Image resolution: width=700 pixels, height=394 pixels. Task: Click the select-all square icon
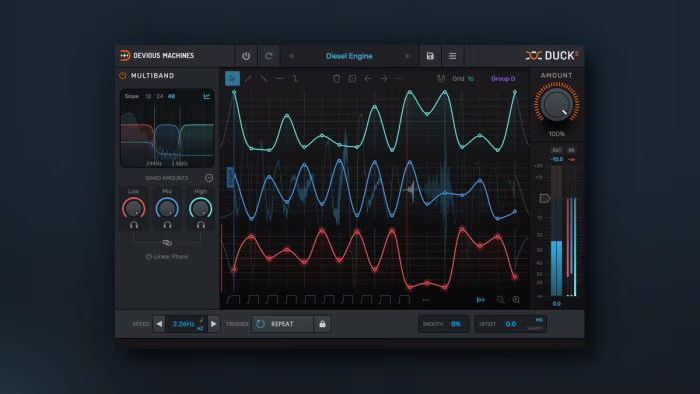[352, 79]
